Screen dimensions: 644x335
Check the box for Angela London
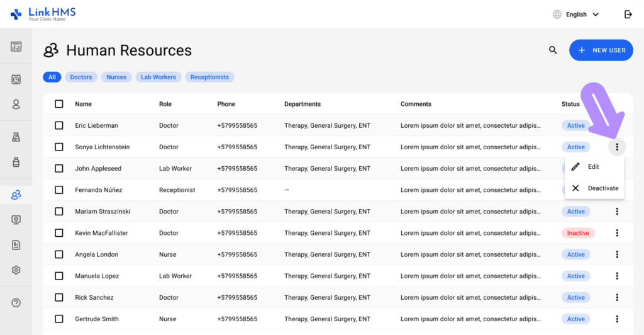(59, 254)
